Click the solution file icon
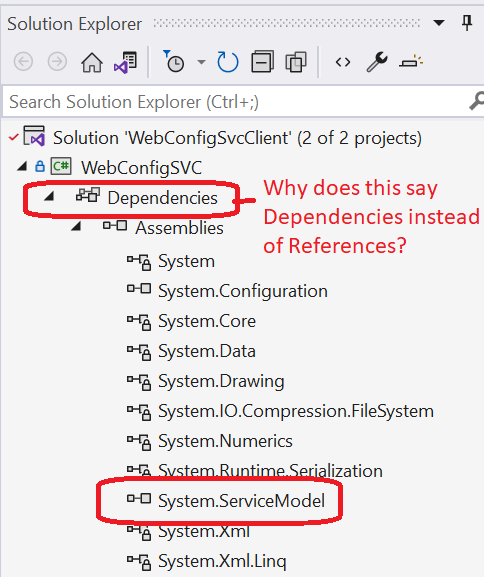484x577 pixels. point(34,136)
